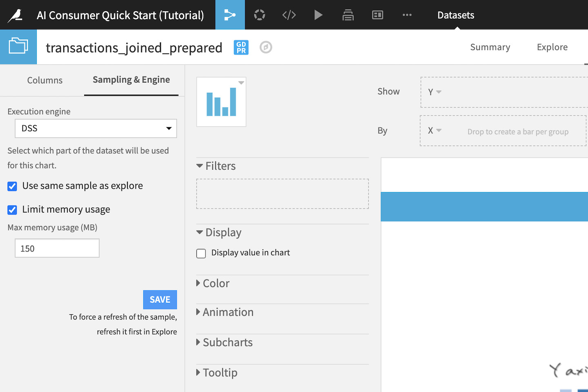The image size is (588, 392).
Task: Toggle Limit memory usage checkbox
Action: tap(12, 210)
